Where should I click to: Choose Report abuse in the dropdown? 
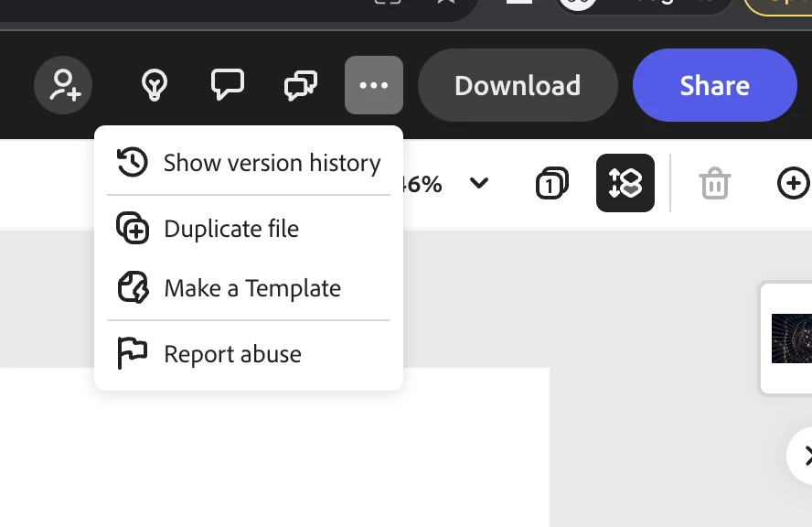point(249,354)
